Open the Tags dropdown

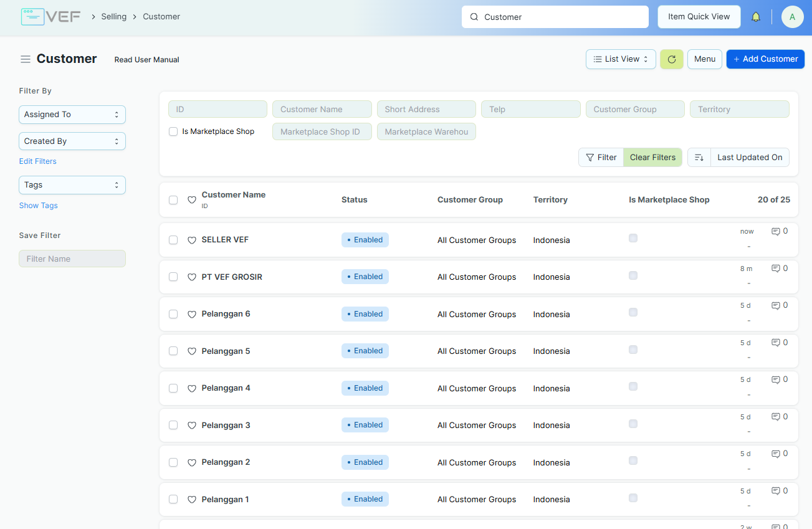tap(72, 185)
